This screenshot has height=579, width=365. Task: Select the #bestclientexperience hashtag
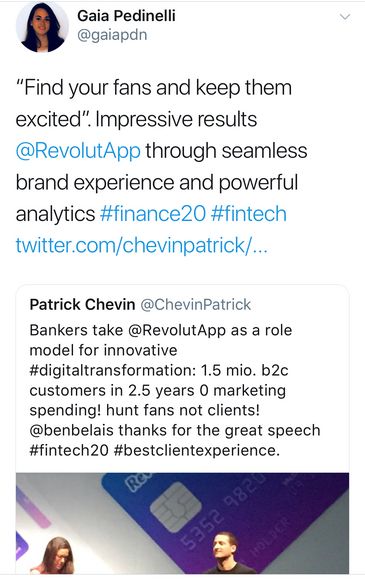click(x=197, y=450)
